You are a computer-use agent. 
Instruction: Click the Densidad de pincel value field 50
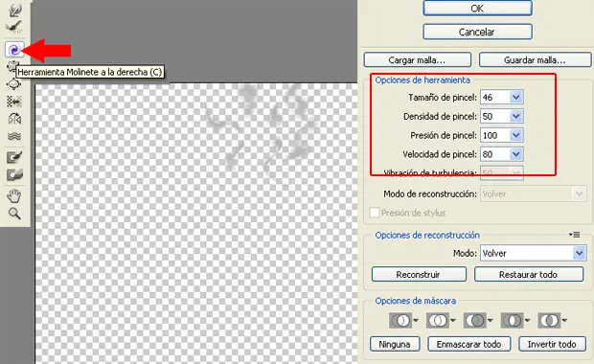pyautogui.click(x=495, y=116)
